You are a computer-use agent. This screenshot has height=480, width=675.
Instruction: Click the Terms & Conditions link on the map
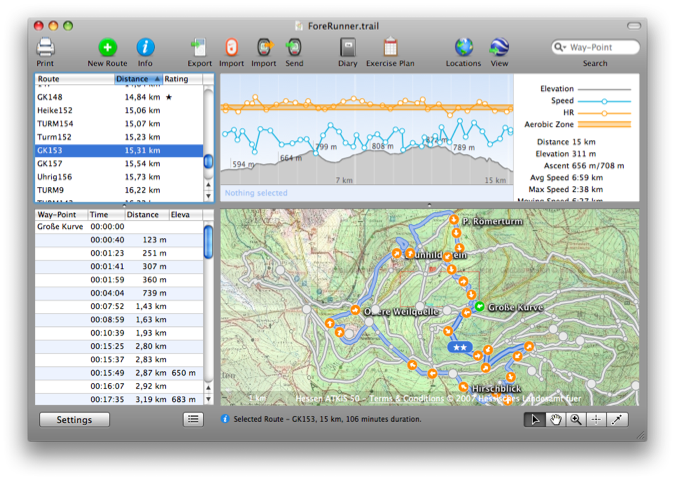[406, 399]
